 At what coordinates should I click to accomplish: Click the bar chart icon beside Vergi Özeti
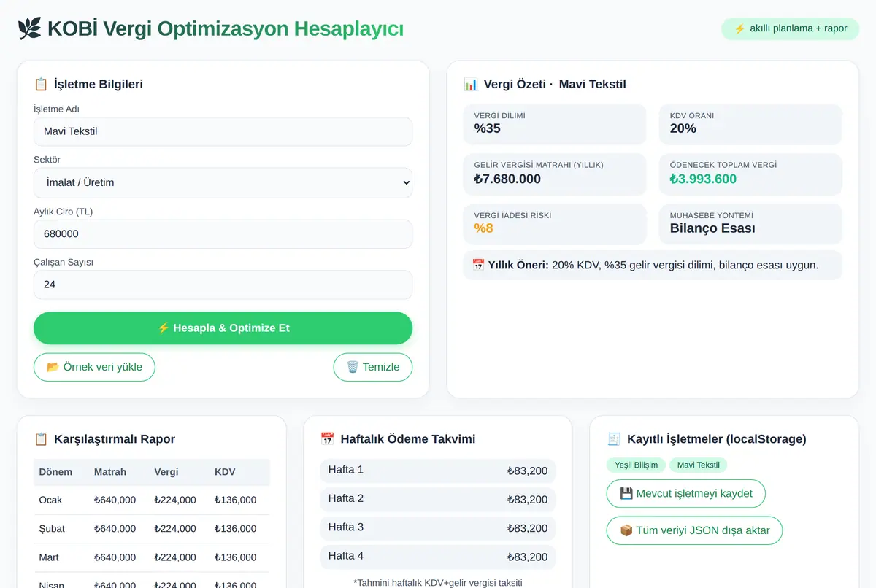471,84
